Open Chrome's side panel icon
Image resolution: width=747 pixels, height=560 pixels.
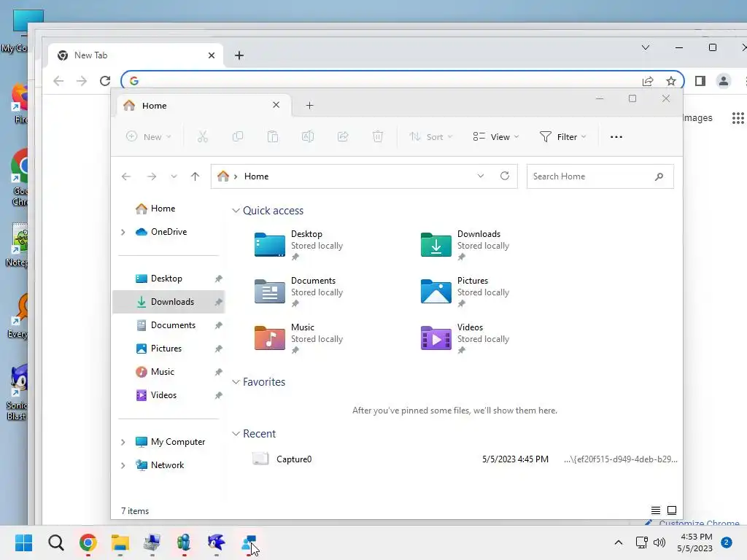coord(700,81)
